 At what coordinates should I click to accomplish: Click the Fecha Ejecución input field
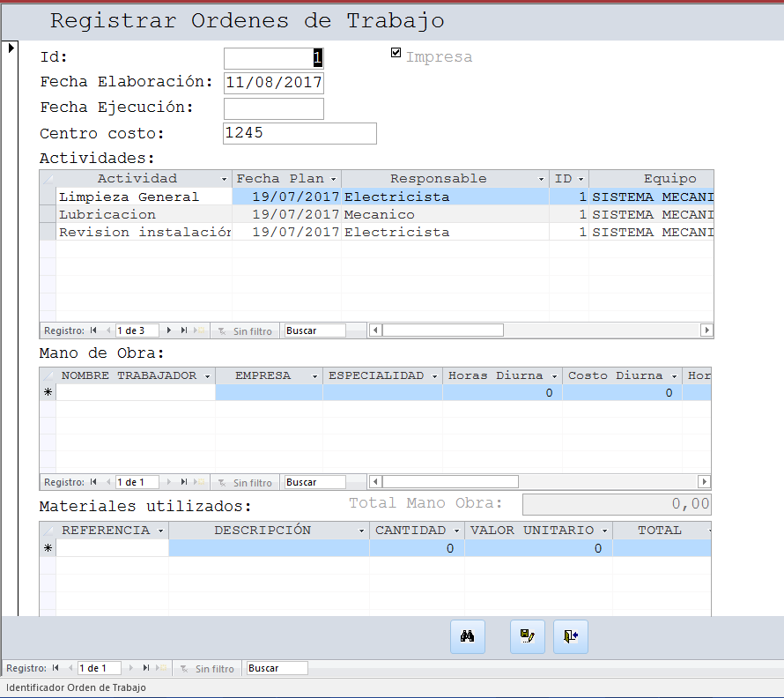click(273, 108)
